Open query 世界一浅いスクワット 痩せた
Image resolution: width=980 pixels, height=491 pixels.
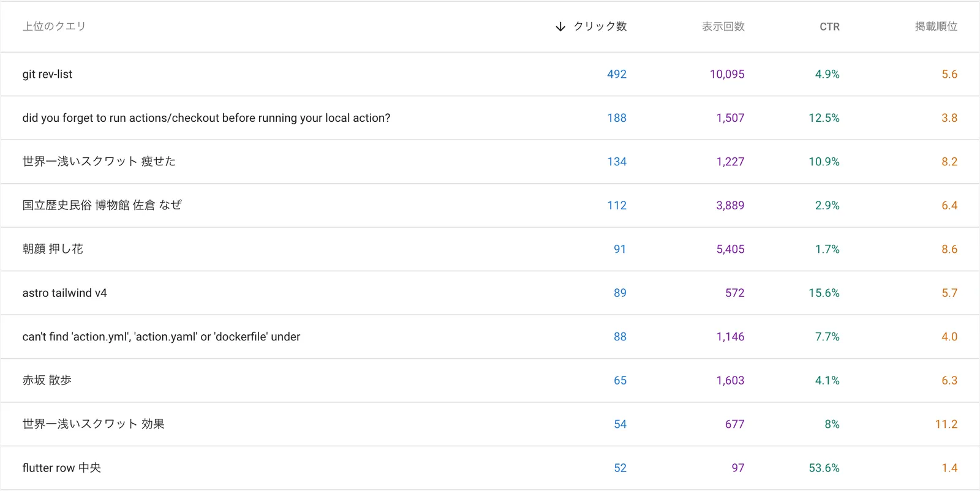99,162
